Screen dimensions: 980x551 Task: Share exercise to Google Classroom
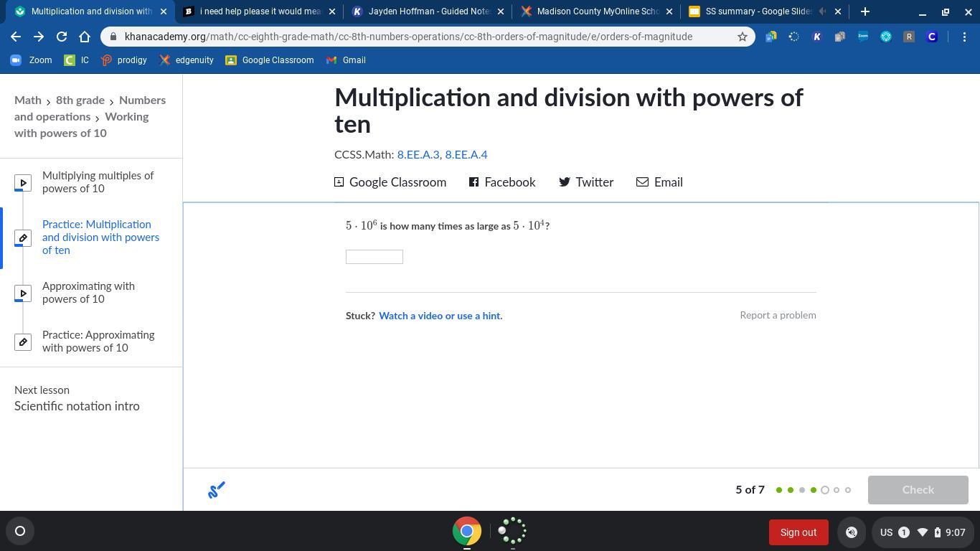point(390,182)
